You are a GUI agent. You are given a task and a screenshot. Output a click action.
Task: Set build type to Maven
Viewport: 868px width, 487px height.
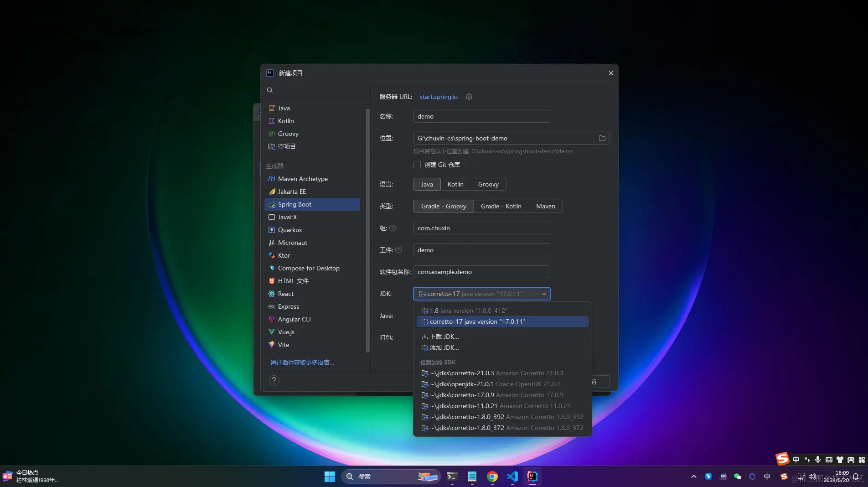click(x=546, y=206)
